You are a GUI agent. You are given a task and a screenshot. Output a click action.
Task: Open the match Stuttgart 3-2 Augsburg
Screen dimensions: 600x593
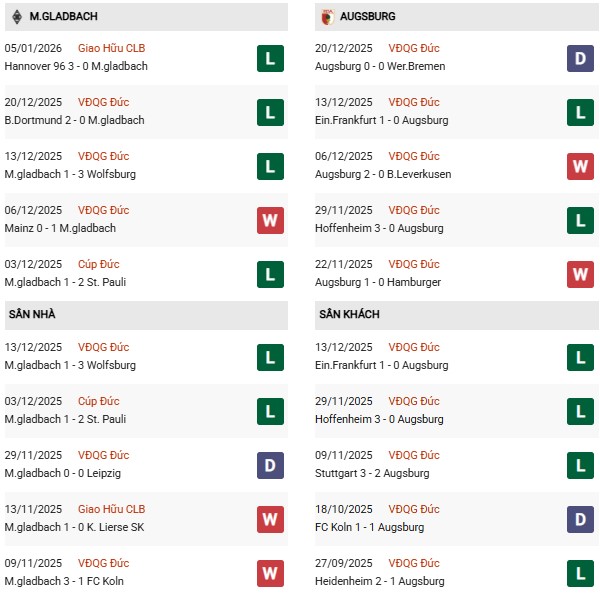[373, 473]
